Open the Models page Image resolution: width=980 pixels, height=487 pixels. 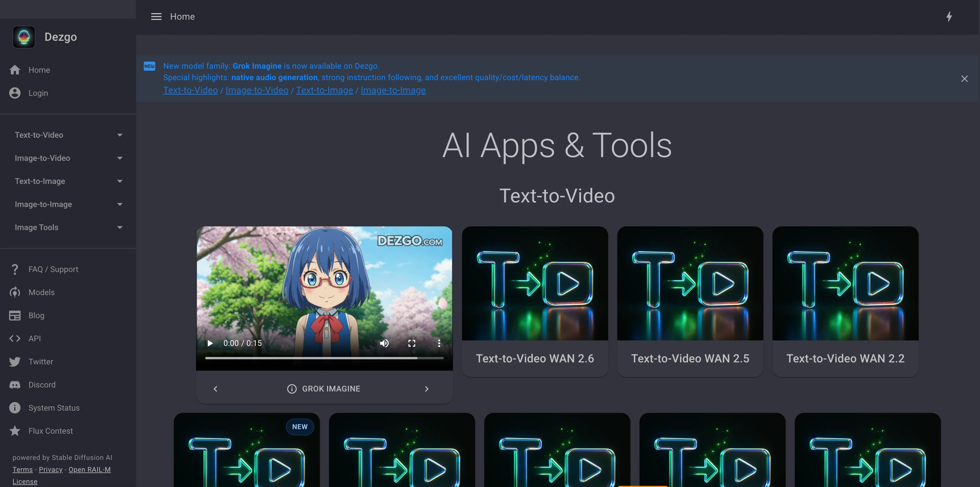click(68, 292)
